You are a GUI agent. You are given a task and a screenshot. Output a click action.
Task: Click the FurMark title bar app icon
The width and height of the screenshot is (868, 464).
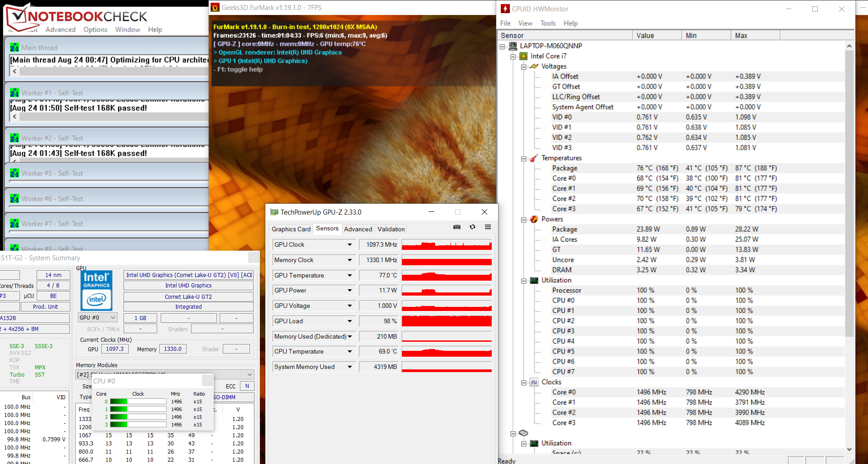coord(216,7)
